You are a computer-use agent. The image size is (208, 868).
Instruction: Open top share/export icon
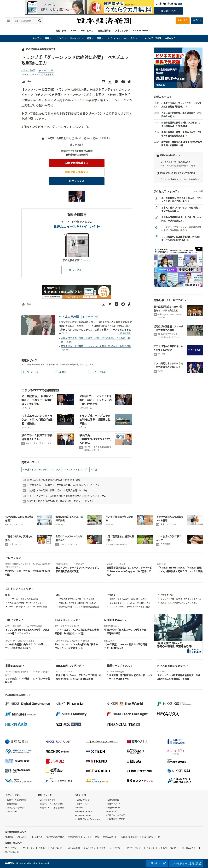point(130,81)
